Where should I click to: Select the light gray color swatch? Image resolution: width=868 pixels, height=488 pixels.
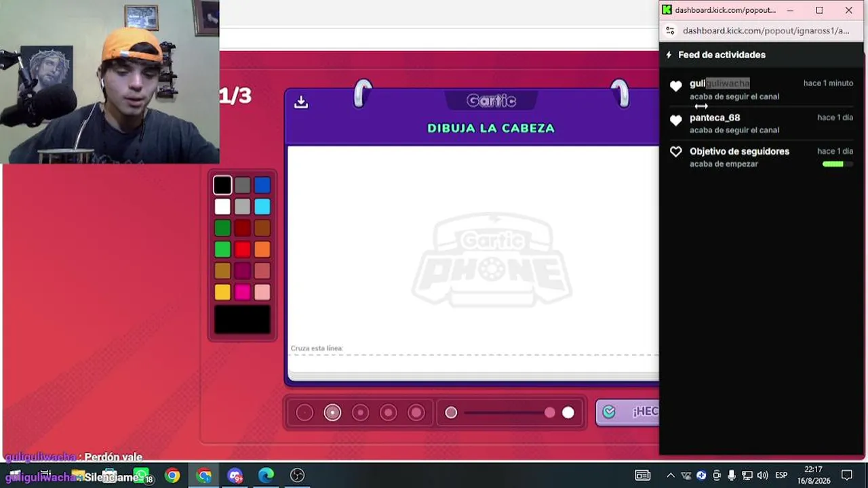pyautogui.click(x=242, y=207)
